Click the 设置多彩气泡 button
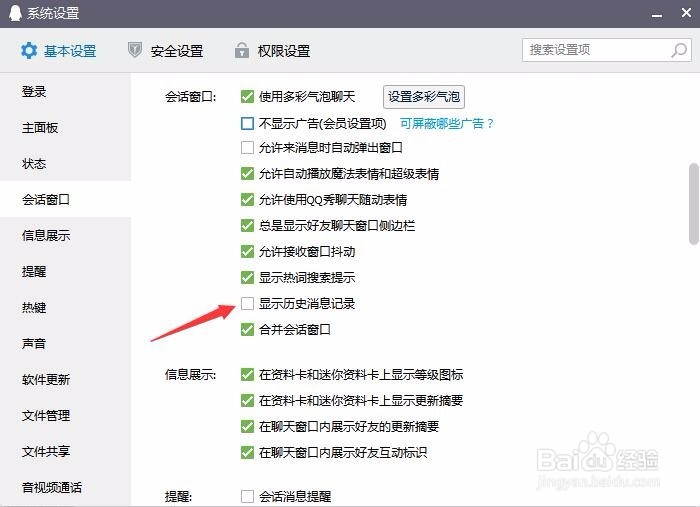The width and height of the screenshot is (700, 507). tap(424, 97)
